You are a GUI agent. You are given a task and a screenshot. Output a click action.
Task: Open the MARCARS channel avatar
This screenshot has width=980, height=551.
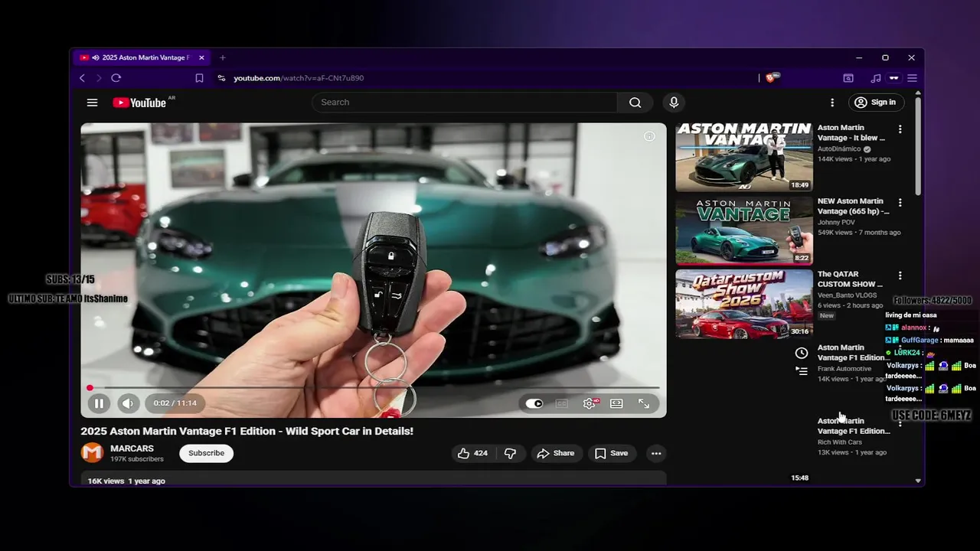(92, 453)
